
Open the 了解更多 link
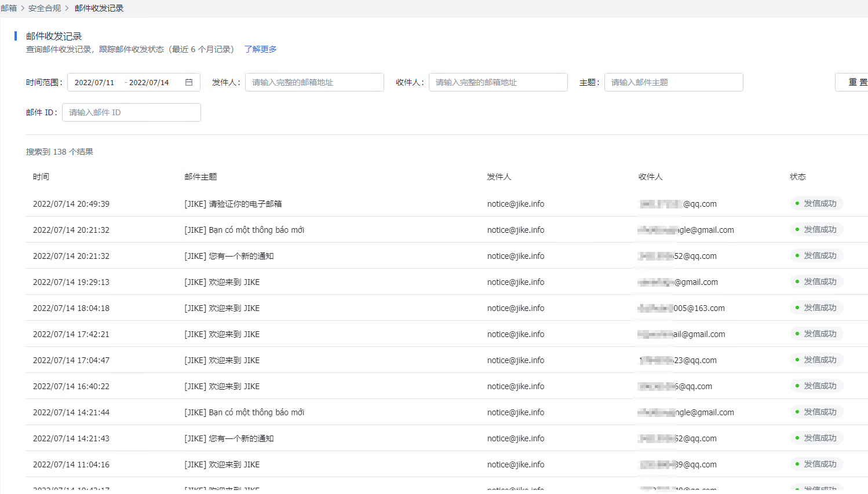point(260,49)
